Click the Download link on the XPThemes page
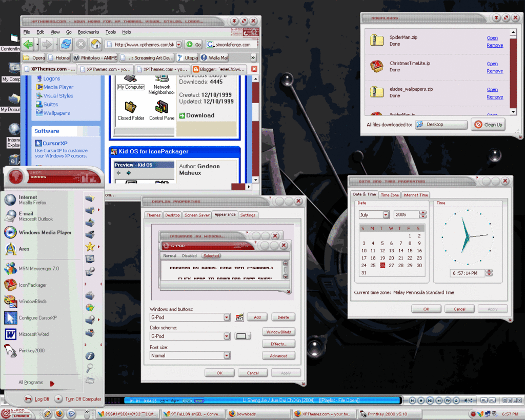 click(x=197, y=115)
